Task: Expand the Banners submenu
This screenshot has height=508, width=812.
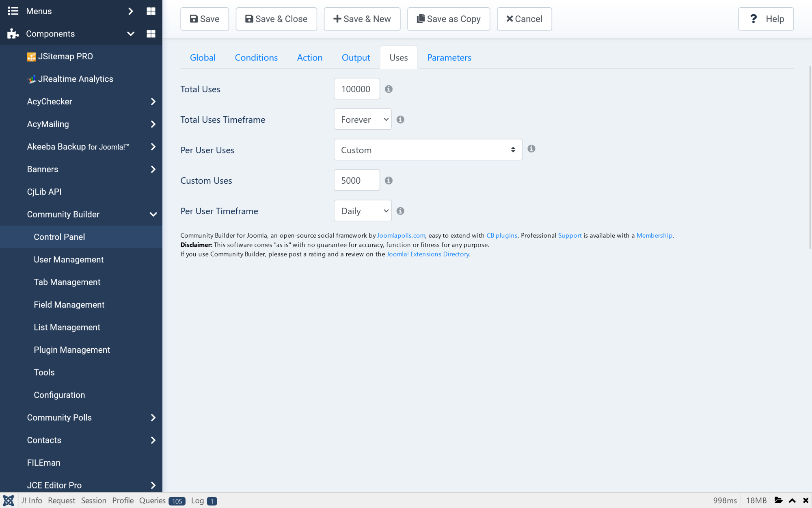Action: 153,169
